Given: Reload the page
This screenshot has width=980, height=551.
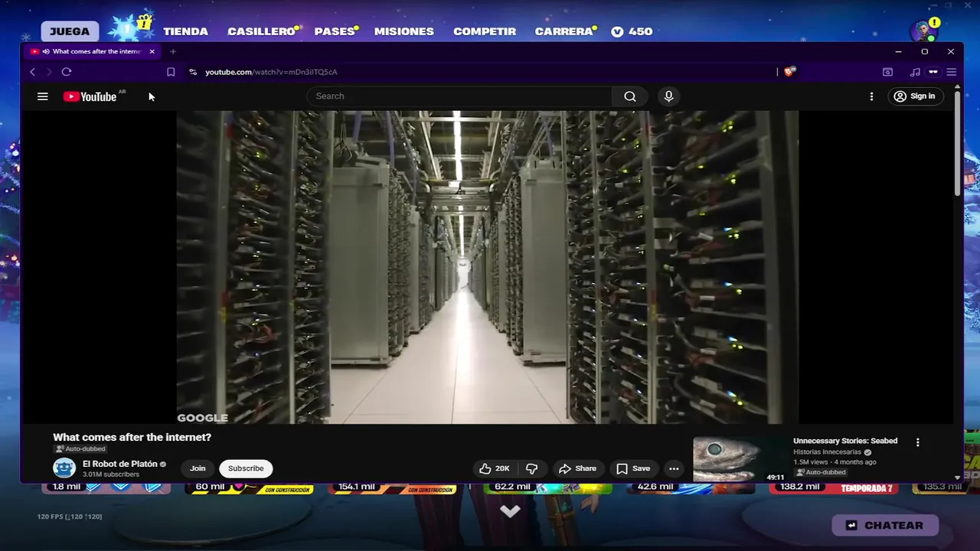Looking at the screenshot, I should coord(67,72).
